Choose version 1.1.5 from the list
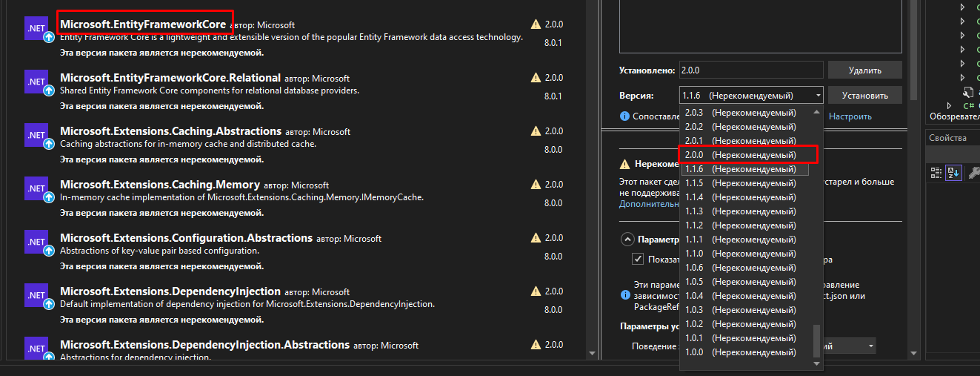 tap(746, 183)
